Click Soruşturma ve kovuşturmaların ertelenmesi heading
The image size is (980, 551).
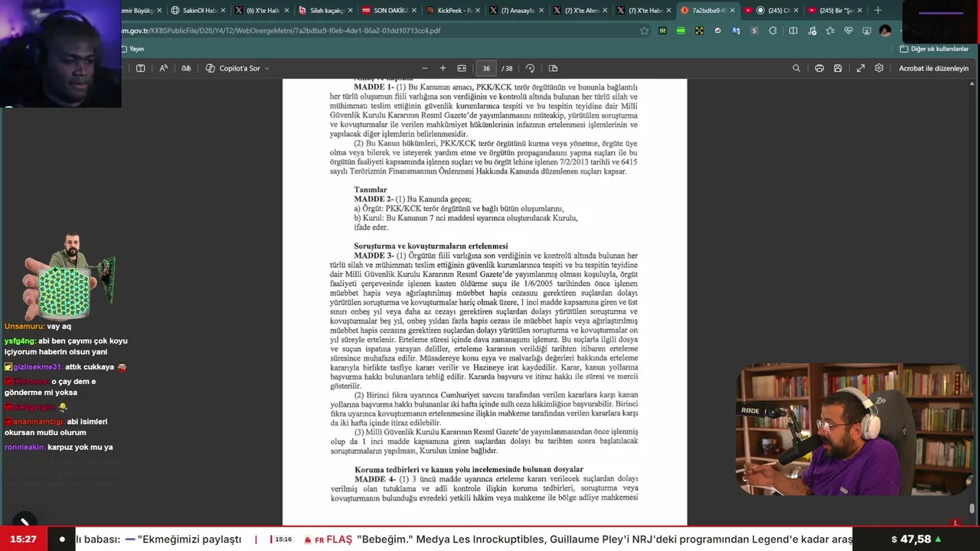[x=431, y=246]
